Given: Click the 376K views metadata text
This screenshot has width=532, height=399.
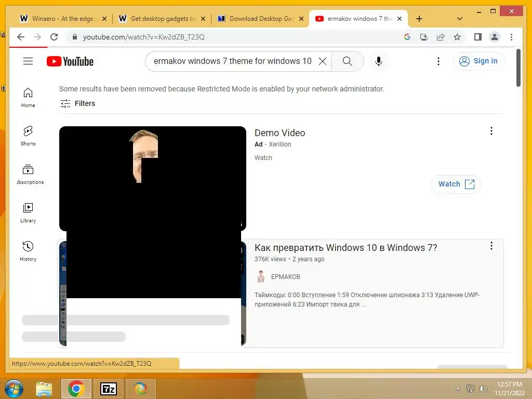Looking at the screenshot, I should (270, 259).
